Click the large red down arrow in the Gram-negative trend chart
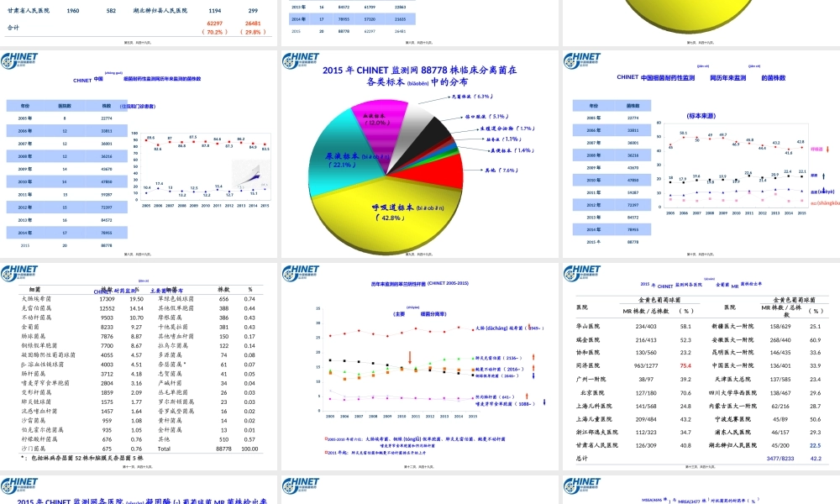 [x=410, y=357]
